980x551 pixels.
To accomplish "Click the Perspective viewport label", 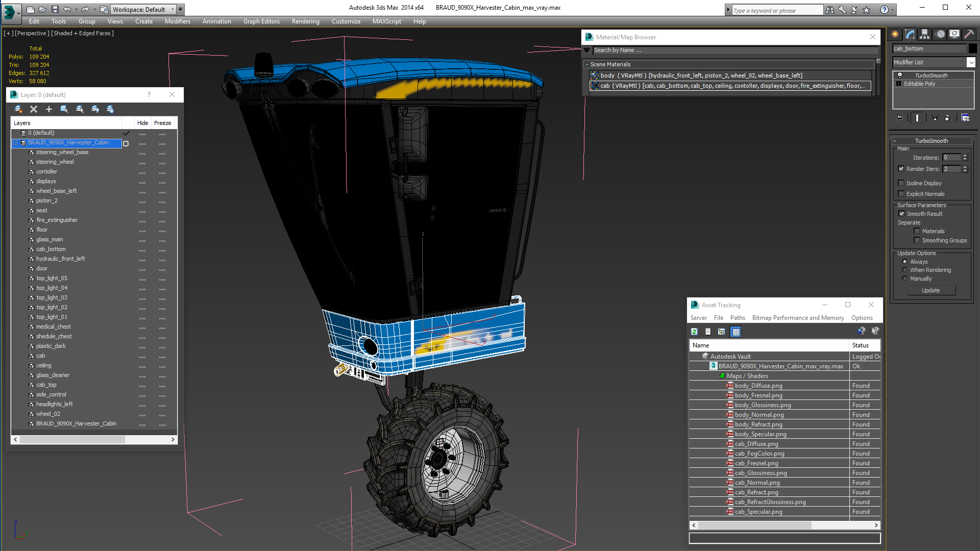I will (32, 33).
